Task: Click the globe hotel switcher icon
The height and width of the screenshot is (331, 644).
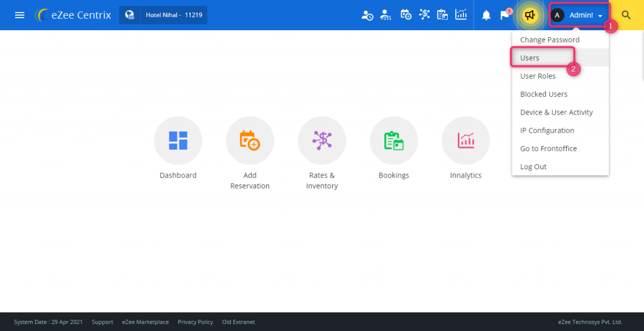Action: pyautogui.click(x=130, y=15)
